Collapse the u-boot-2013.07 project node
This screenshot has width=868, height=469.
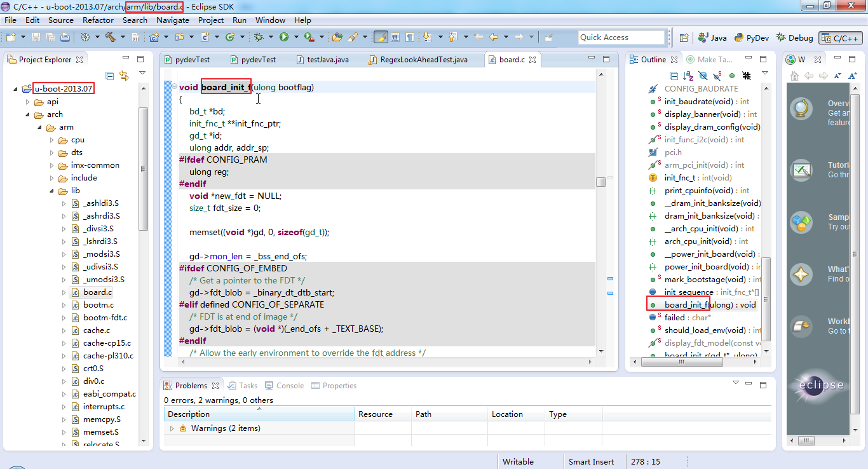coord(16,88)
